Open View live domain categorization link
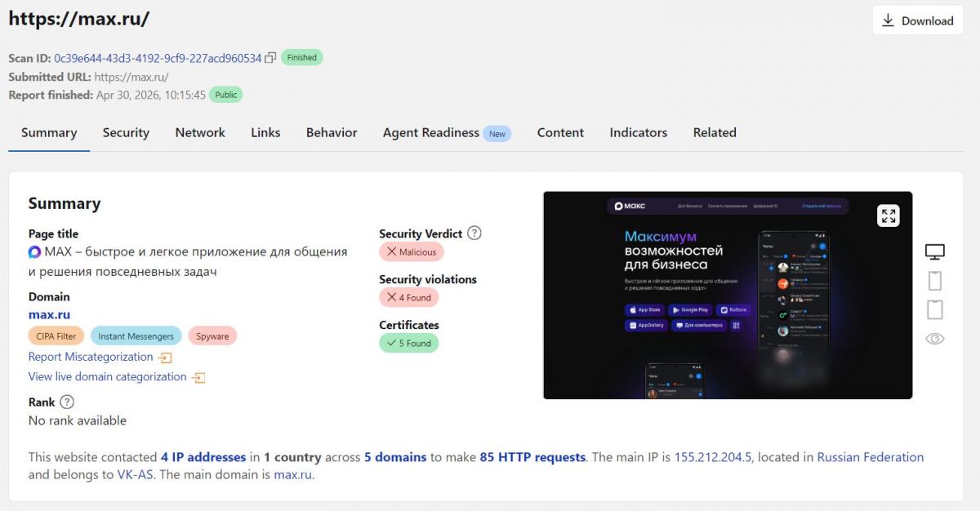 pos(108,377)
